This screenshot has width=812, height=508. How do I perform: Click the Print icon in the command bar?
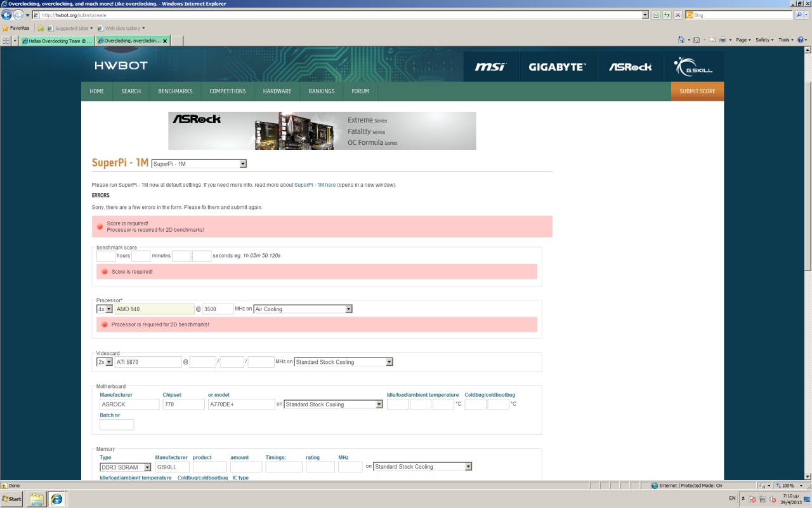pyautogui.click(x=723, y=40)
